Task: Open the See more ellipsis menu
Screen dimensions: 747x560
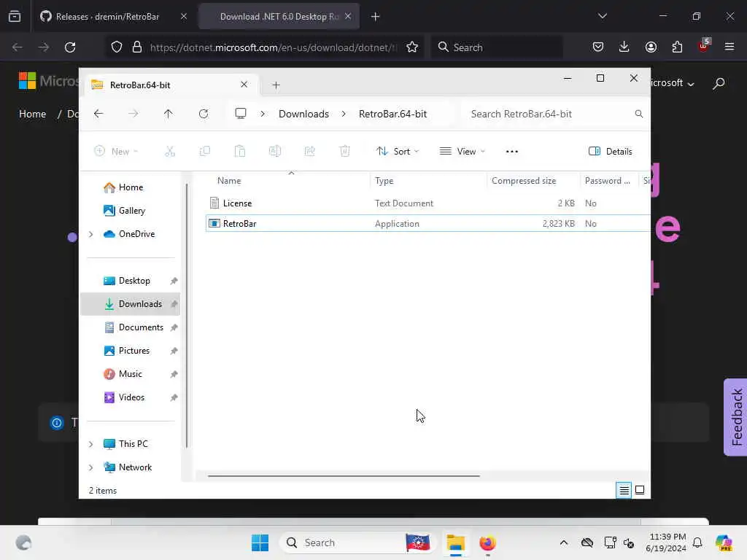Action: 511,152
